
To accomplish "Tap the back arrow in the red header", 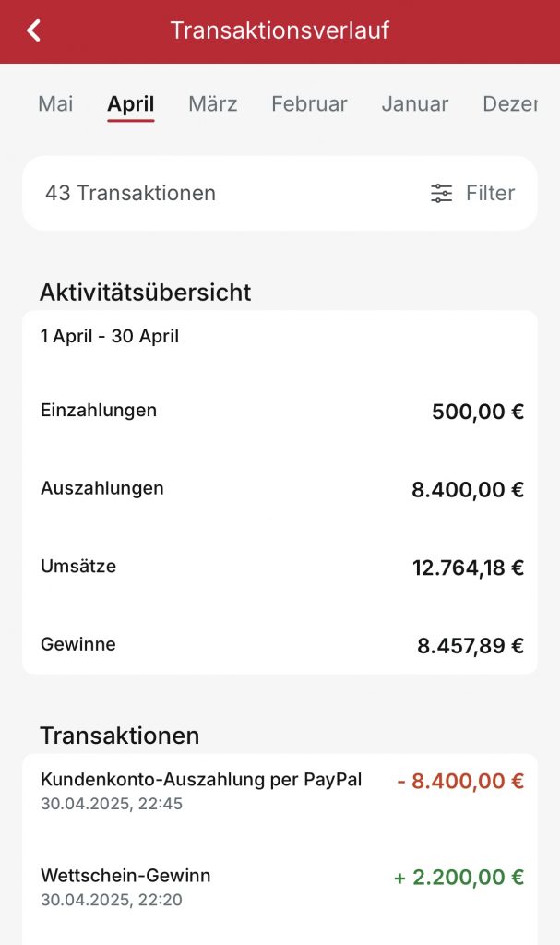I will 33,30.
